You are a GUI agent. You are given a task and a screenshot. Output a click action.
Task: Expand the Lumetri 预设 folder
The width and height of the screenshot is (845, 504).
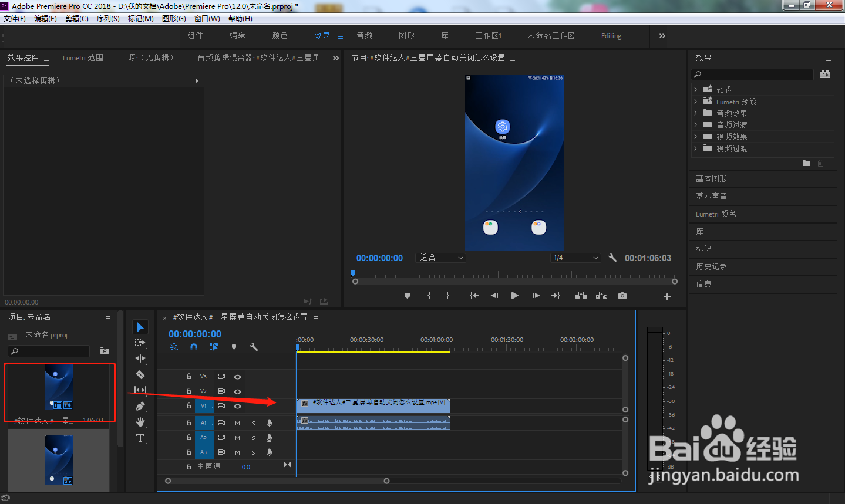696,102
